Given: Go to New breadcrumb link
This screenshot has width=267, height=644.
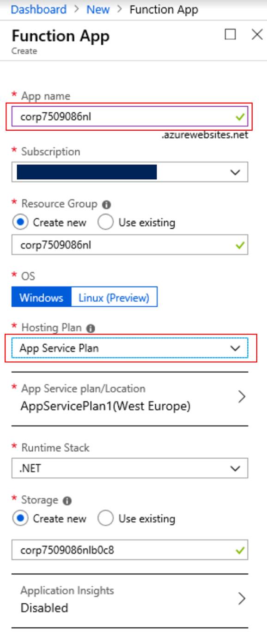Looking at the screenshot, I should (x=98, y=9).
